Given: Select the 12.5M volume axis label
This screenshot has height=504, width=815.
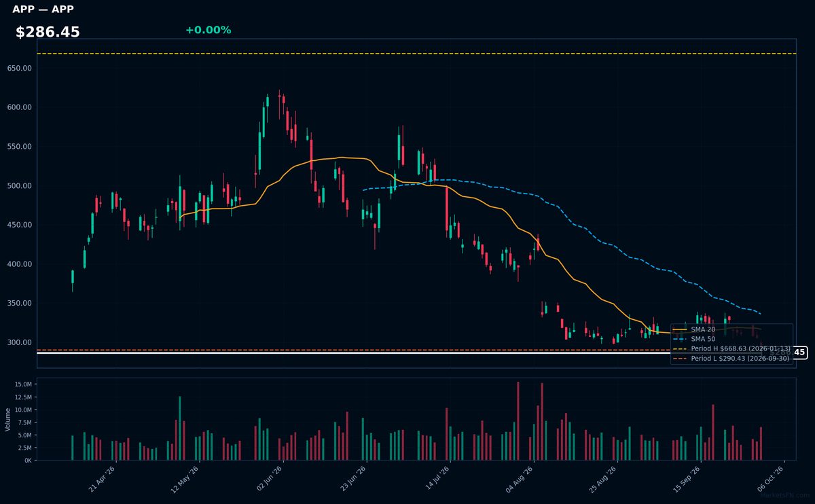Looking at the screenshot, I should pos(23,397).
